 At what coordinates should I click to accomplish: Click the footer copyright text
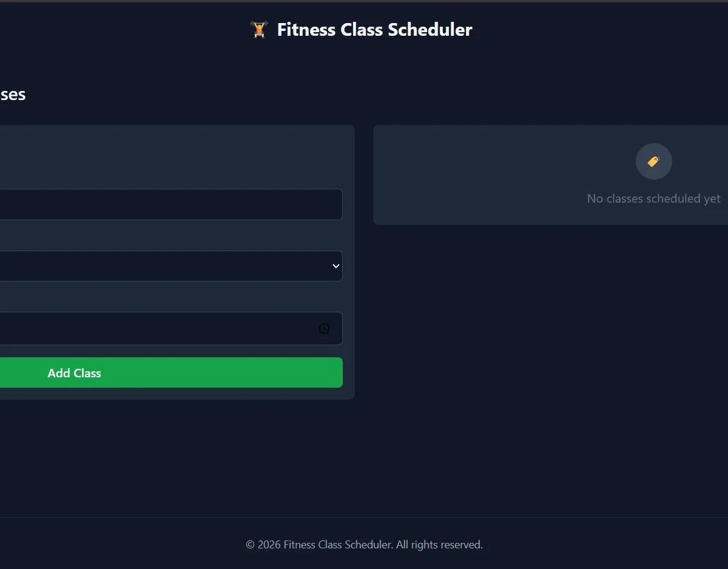(x=364, y=545)
